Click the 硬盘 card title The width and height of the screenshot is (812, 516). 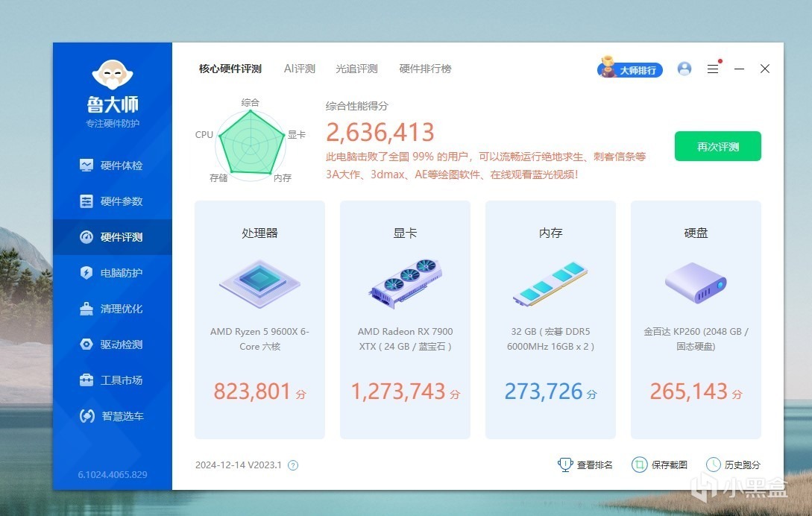(696, 233)
